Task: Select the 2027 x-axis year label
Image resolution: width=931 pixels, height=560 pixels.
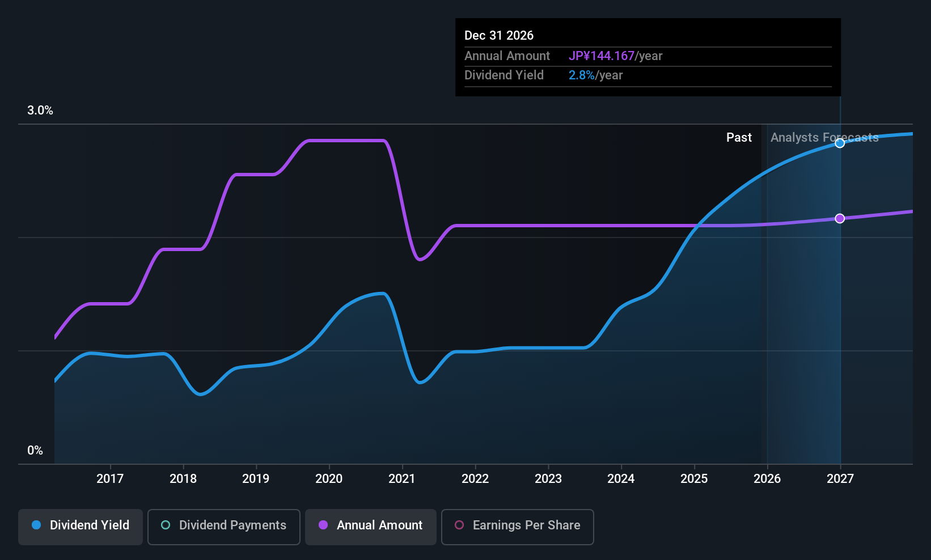Action: point(840,479)
